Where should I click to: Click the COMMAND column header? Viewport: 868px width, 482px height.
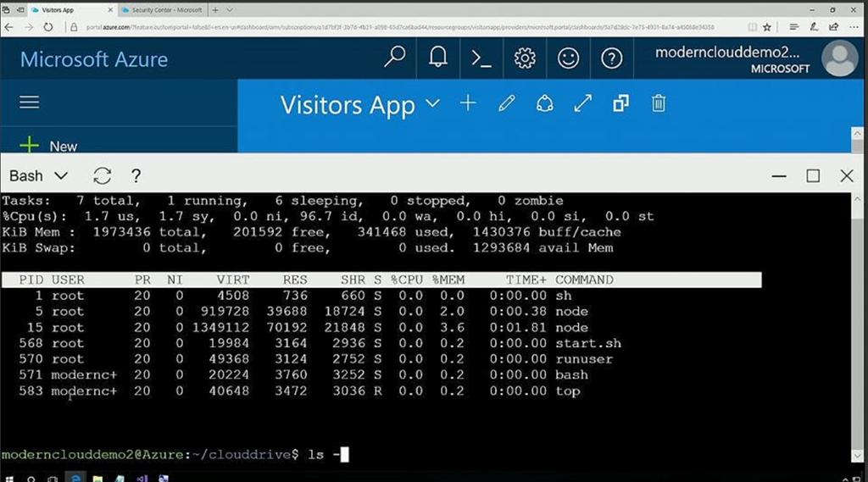[x=584, y=280]
